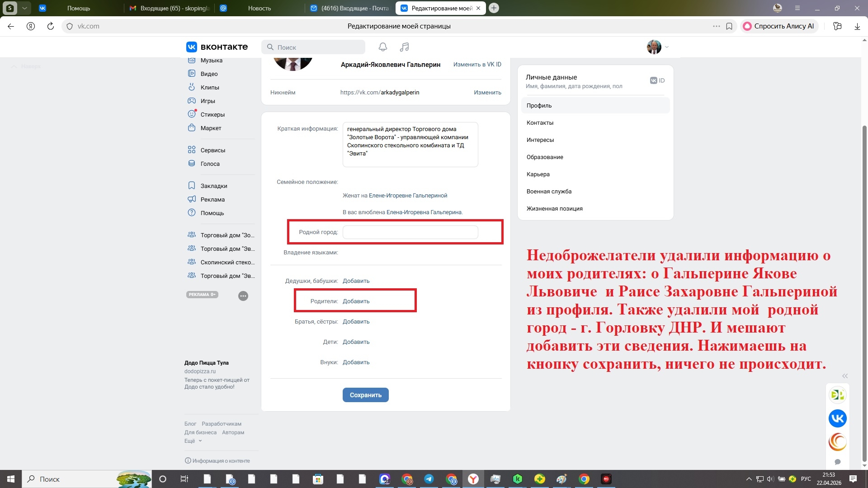The height and width of the screenshot is (488, 868).
Task: Open the VK music note icon
Action: (x=404, y=47)
